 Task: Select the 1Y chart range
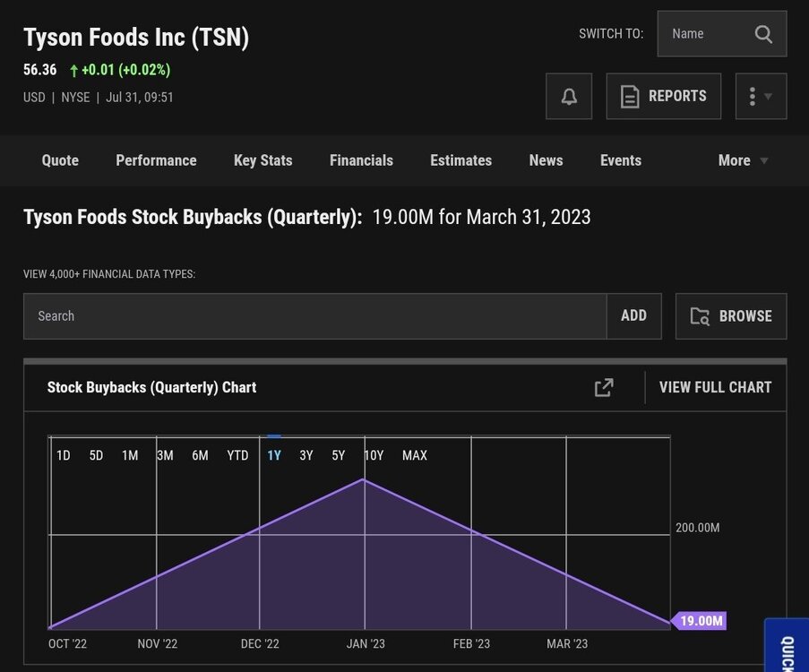(x=274, y=455)
